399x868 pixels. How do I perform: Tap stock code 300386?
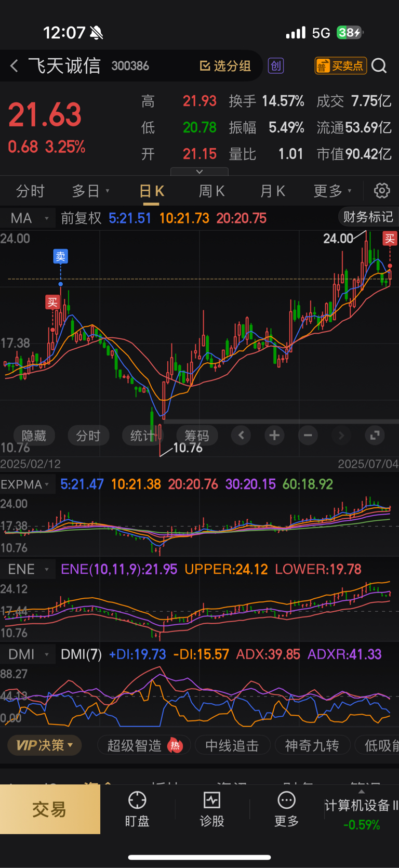click(130, 66)
